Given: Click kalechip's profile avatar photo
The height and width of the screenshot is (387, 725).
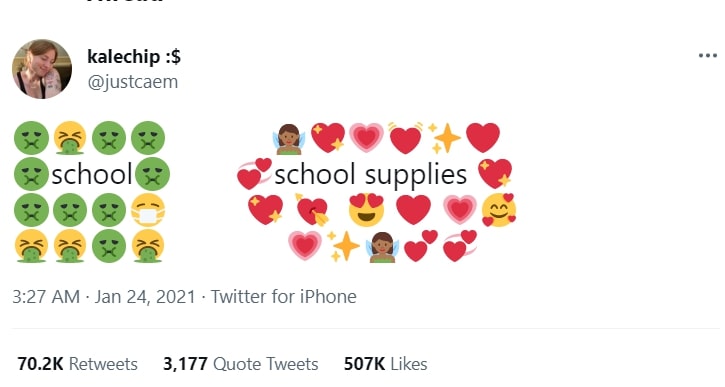Looking at the screenshot, I should click(x=42, y=69).
